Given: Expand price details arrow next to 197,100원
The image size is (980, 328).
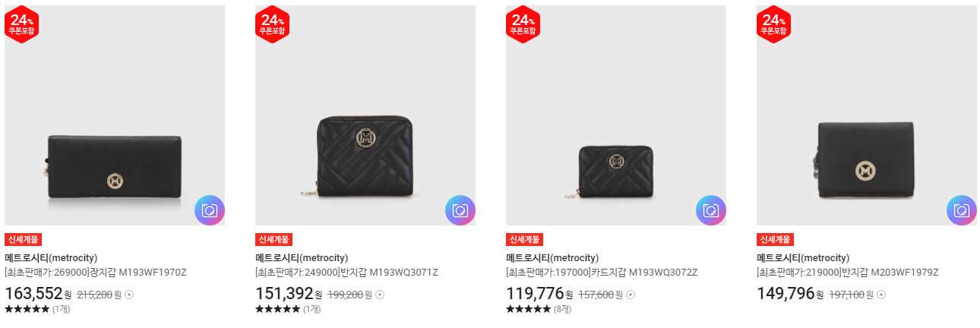Looking at the screenshot, I should pyautogui.click(x=881, y=295).
